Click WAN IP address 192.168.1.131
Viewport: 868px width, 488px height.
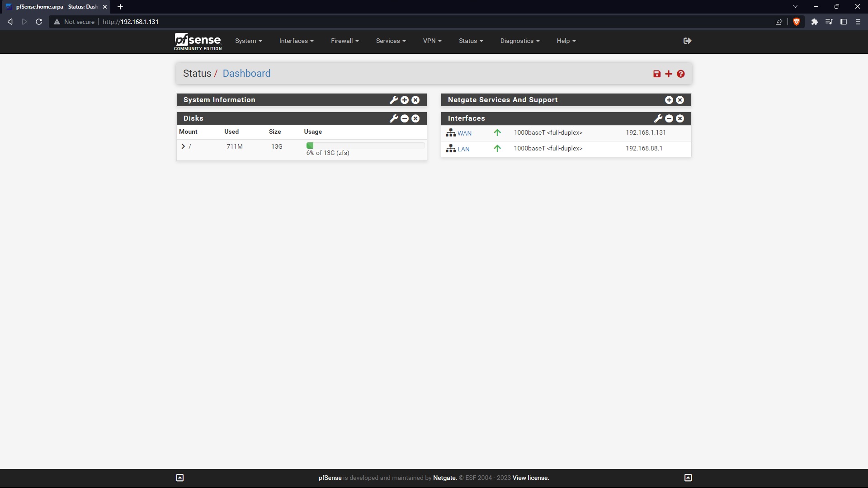[646, 132]
